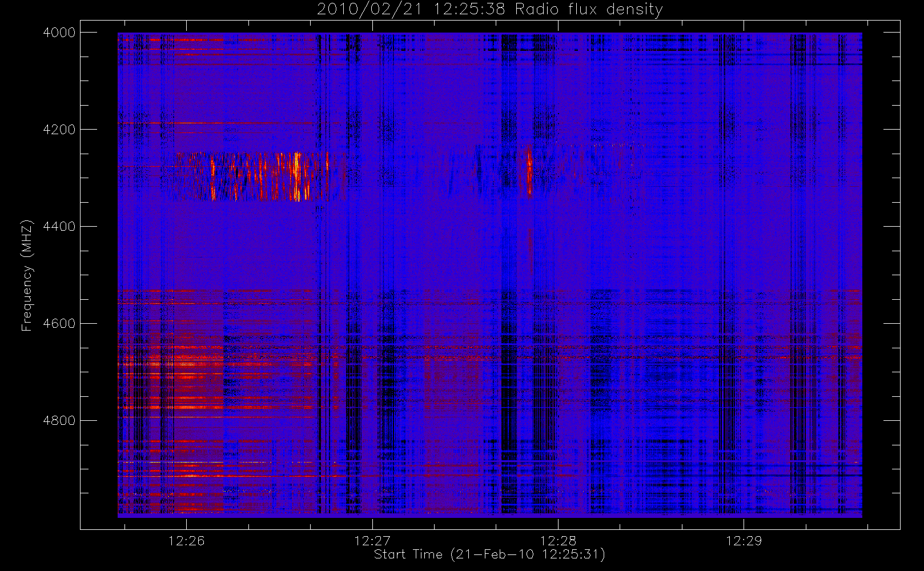Click the plot title "2010/02/21 12:25:38 Radio flux density"

pyautogui.click(x=489, y=10)
